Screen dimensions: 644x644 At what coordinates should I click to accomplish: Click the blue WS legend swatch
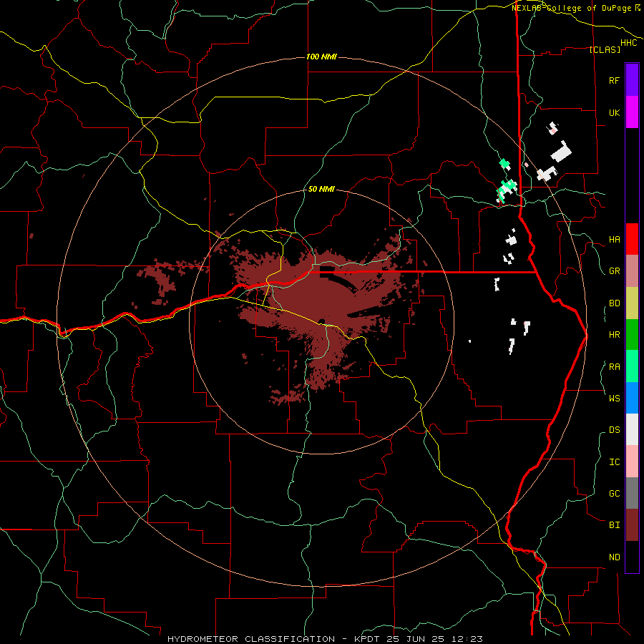point(632,398)
